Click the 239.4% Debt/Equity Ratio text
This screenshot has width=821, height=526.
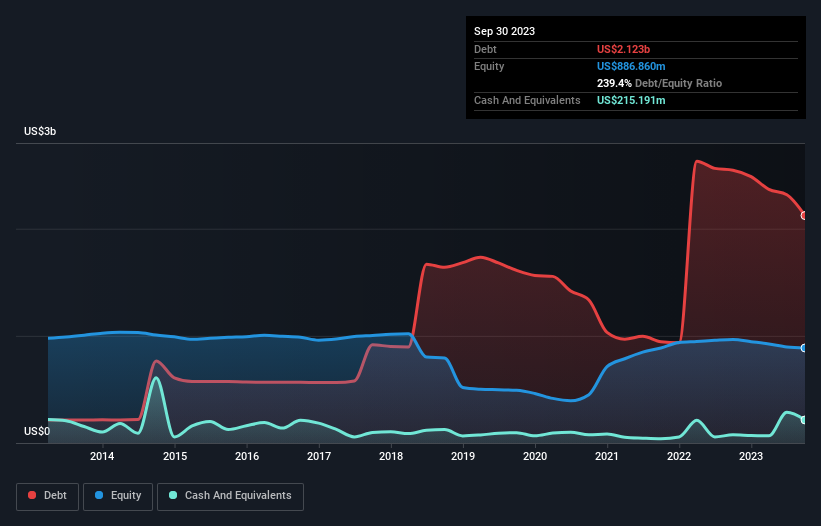coord(659,83)
